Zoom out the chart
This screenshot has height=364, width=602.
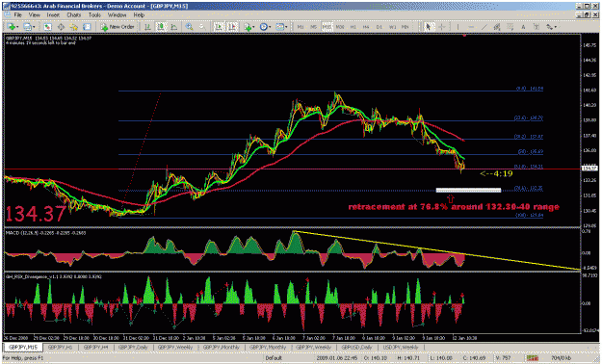tap(202, 27)
